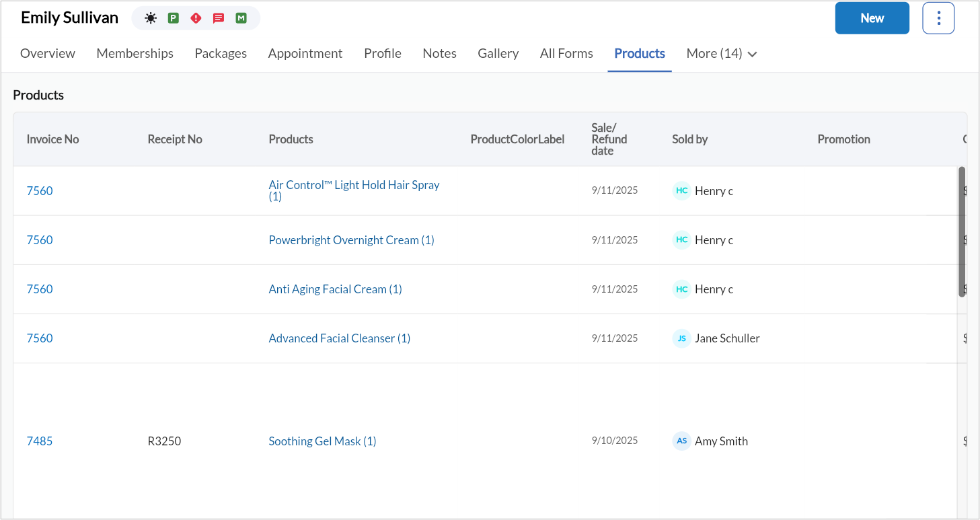The width and height of the screenshot is (980, 520).
Task: Click the Products column header
Action: coord(291,139)
